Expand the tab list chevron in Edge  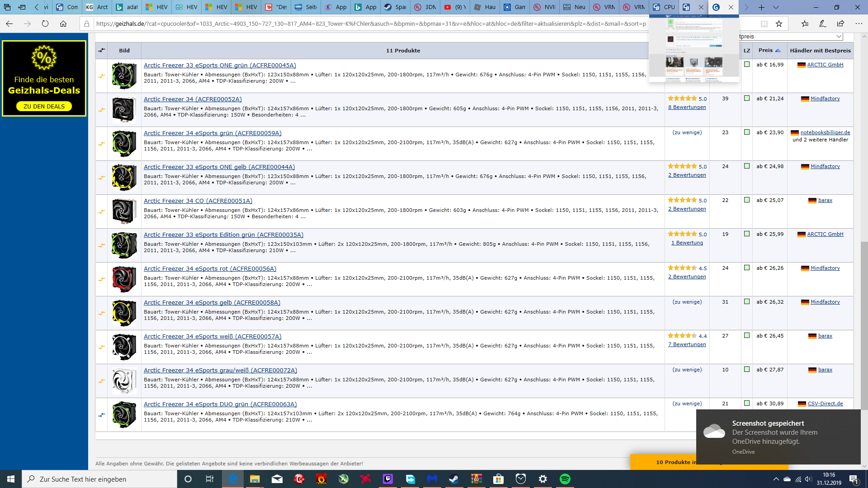click(x=776, y=7)
